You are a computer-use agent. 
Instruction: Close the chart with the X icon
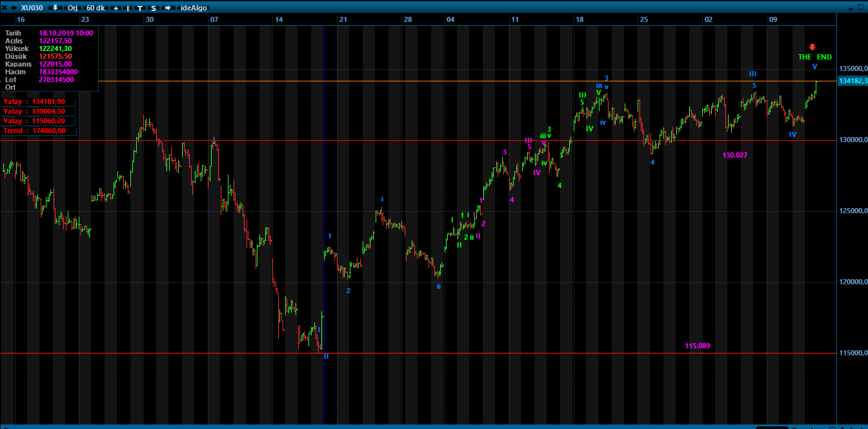click(5, 8)
